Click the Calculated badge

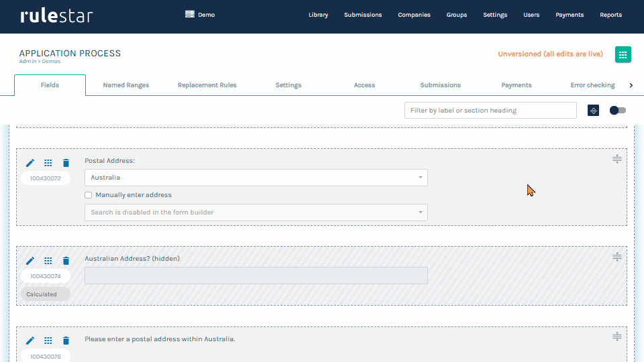(x=46, y=294)
